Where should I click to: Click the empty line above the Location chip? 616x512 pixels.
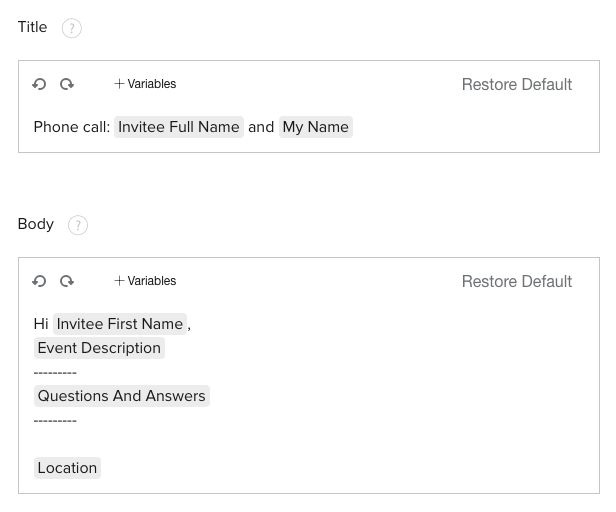coord(309,444)
